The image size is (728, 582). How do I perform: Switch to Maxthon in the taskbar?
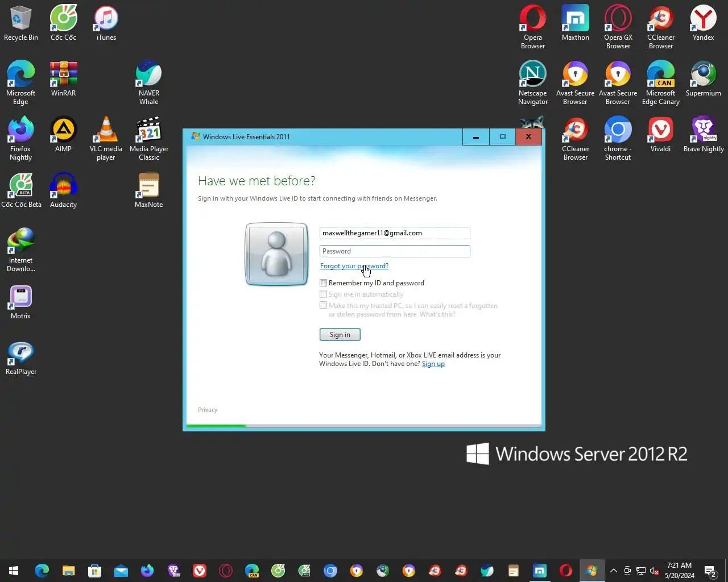click(x=540, y=571)
